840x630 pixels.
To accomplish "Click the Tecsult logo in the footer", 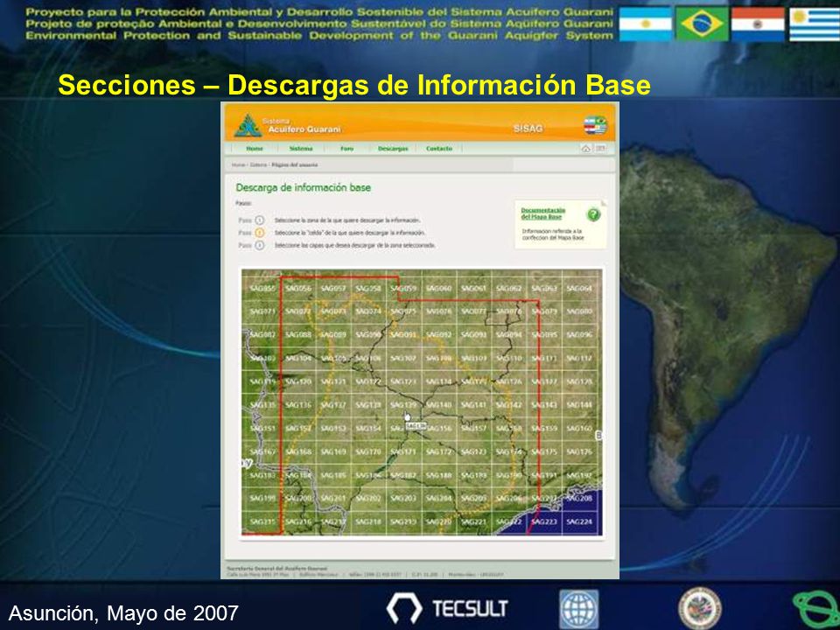I will click(x=447, y=609).
